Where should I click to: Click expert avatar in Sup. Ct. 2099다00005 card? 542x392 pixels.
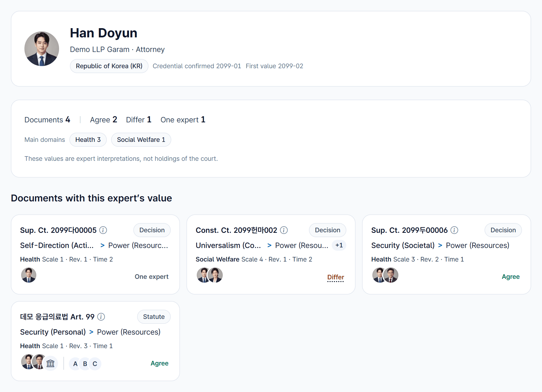pos(29,275)
